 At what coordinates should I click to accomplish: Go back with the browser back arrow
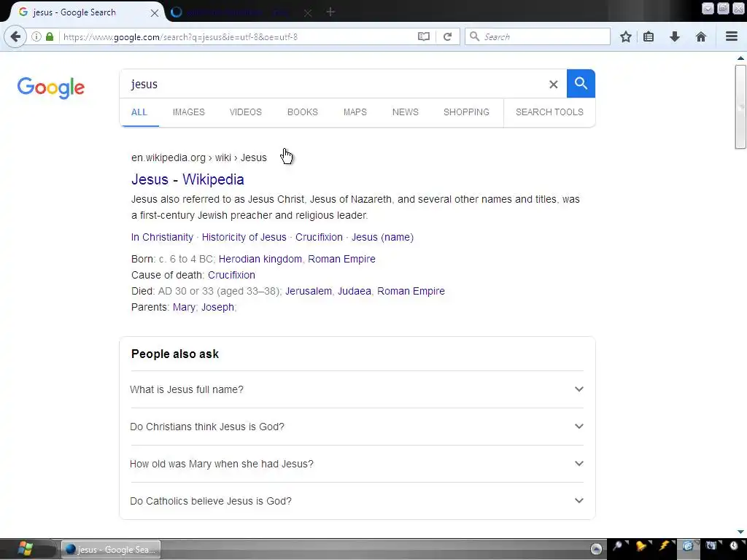coord(15,36)
